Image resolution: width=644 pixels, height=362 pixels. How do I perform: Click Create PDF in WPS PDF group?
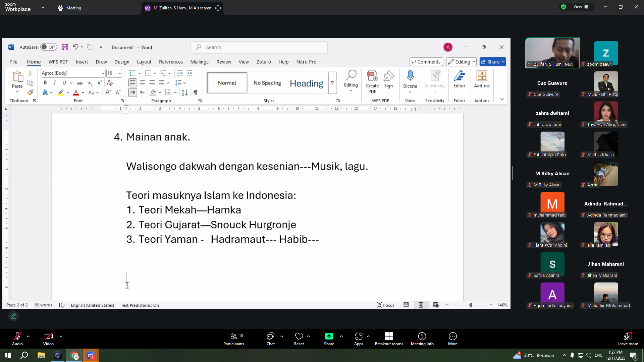[372, 82]
